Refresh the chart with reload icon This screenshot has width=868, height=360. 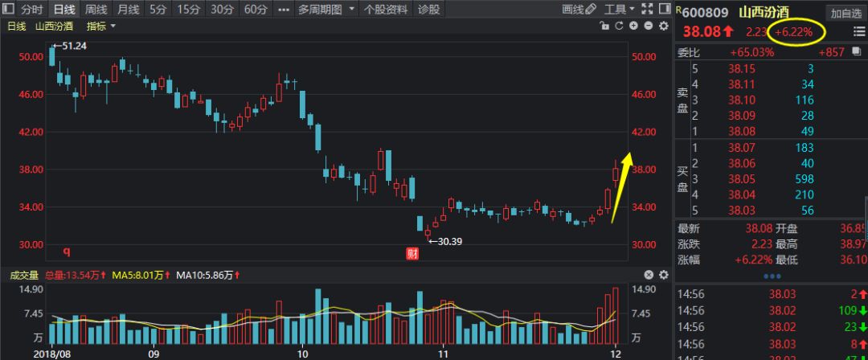tap(620, 26)
